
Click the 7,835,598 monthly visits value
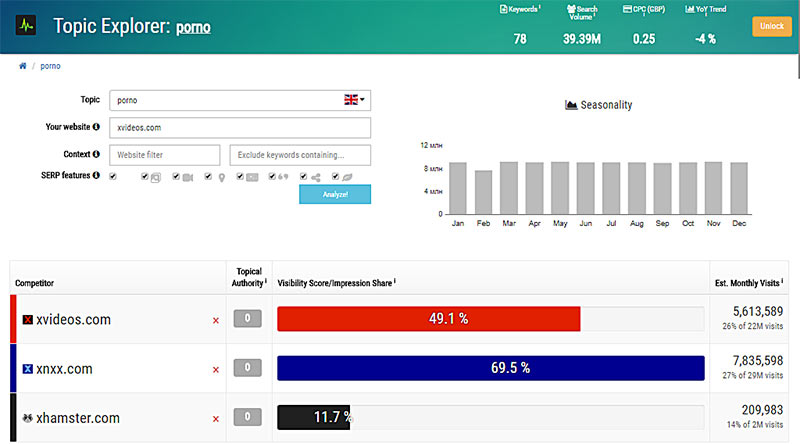click(758, 360)
